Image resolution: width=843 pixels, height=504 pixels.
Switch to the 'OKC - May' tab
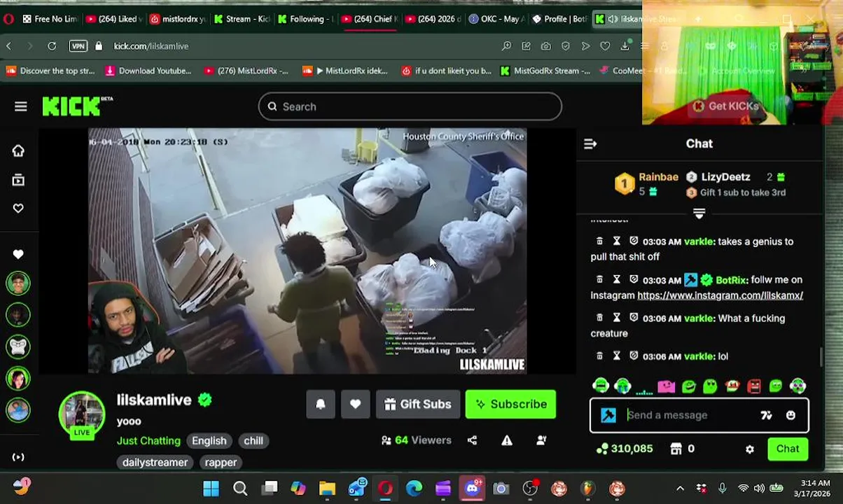click(x=496, y=19)
